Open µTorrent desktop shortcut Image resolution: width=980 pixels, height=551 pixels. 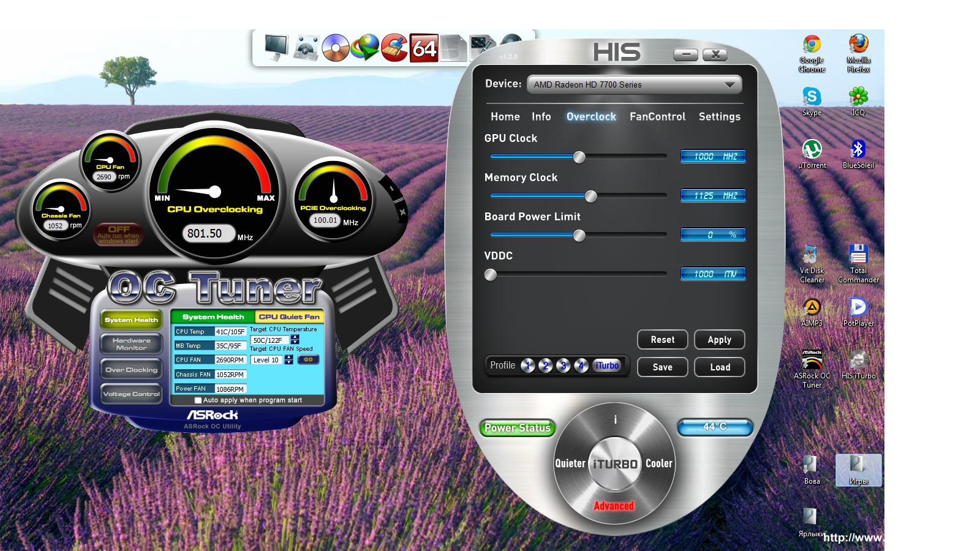(812, 154)
